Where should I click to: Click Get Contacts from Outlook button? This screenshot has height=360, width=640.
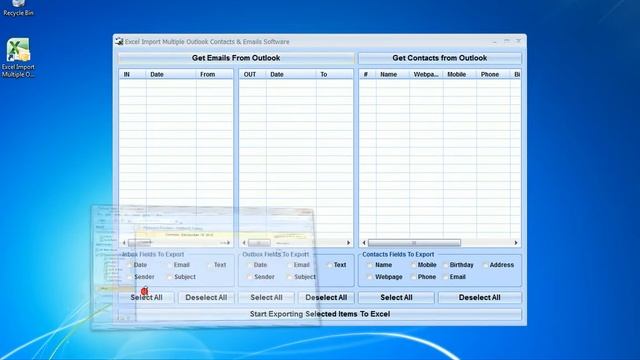pyautogui.click(x=440, y=58)
